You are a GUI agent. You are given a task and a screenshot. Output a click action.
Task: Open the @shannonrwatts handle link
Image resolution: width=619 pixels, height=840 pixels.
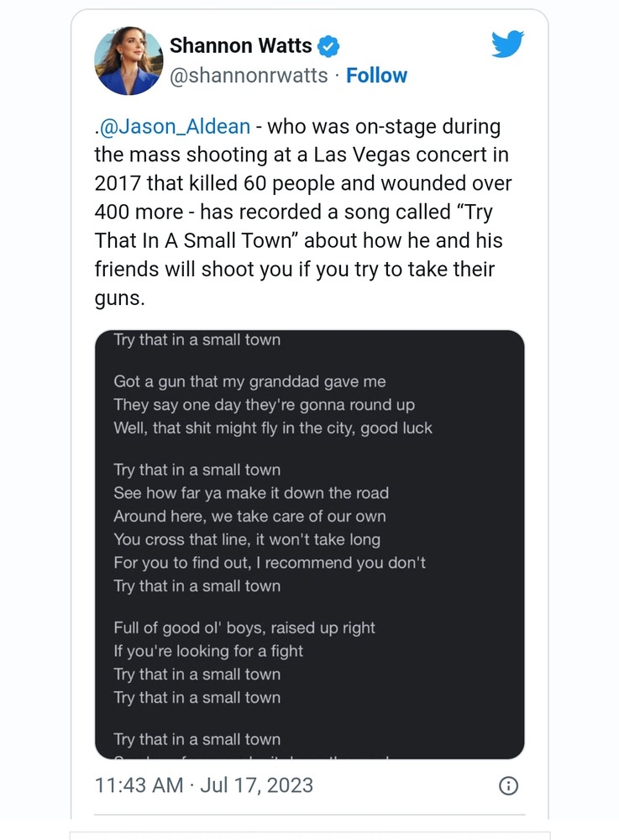click(x=249, y=76)
